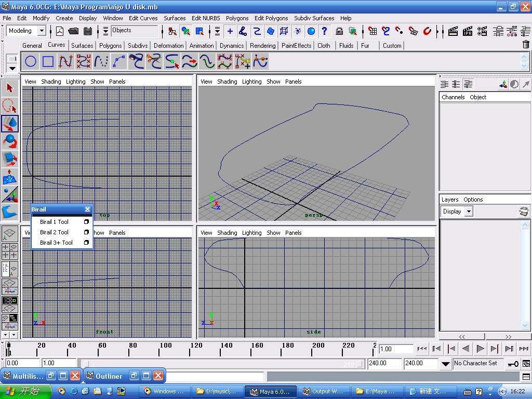Open the Render View clapper icon
Viewport: 532px width, 399px height.
[x=453, y=31]
